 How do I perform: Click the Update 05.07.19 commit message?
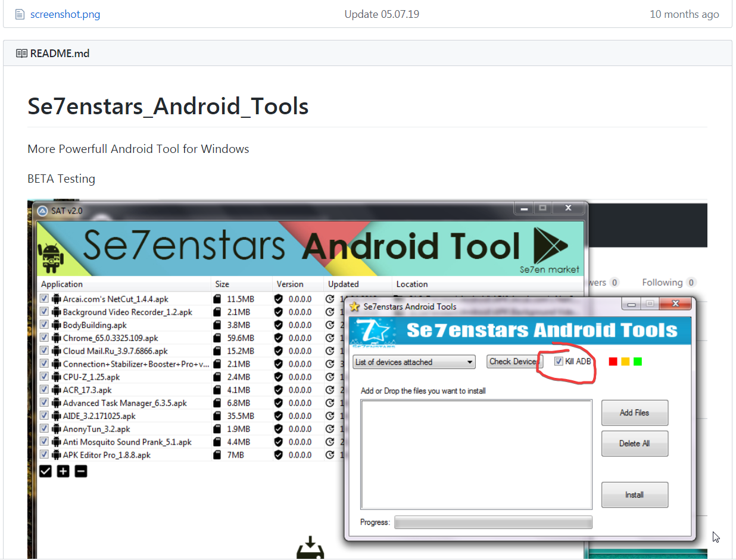tap(382, 14)
